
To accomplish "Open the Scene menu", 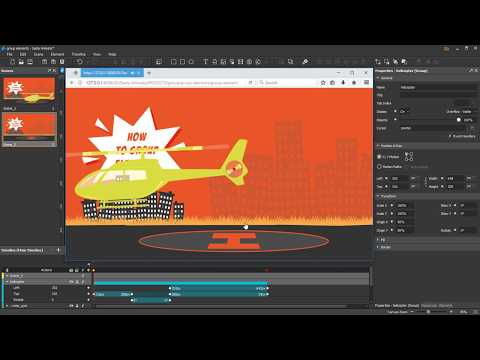I will pos(38,54).
